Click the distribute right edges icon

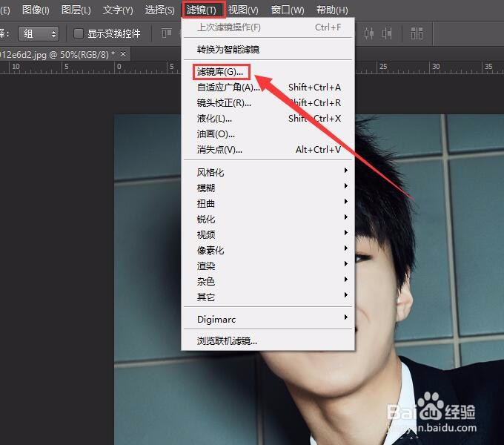pos(387,33)
